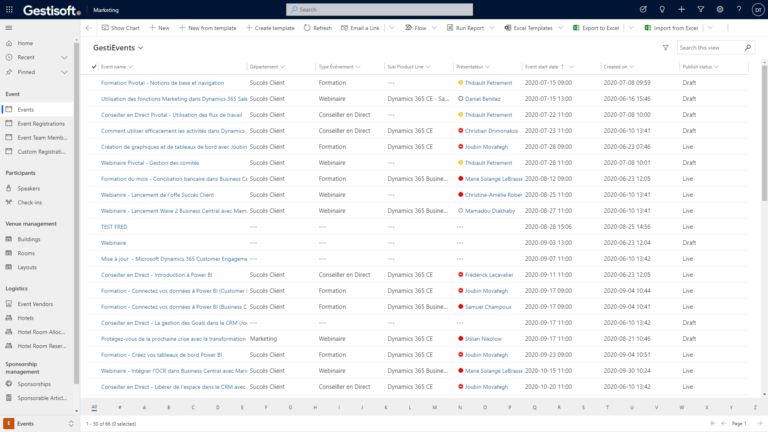The width and height of the screenshot is (768, 432).
Task: Open Buildings in sidebar
Action: [29, 239]
